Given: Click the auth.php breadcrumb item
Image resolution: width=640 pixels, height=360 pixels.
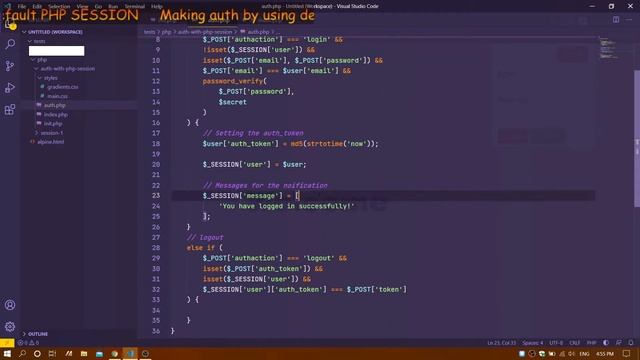Looking at the screenshot, I should [255, 32].
